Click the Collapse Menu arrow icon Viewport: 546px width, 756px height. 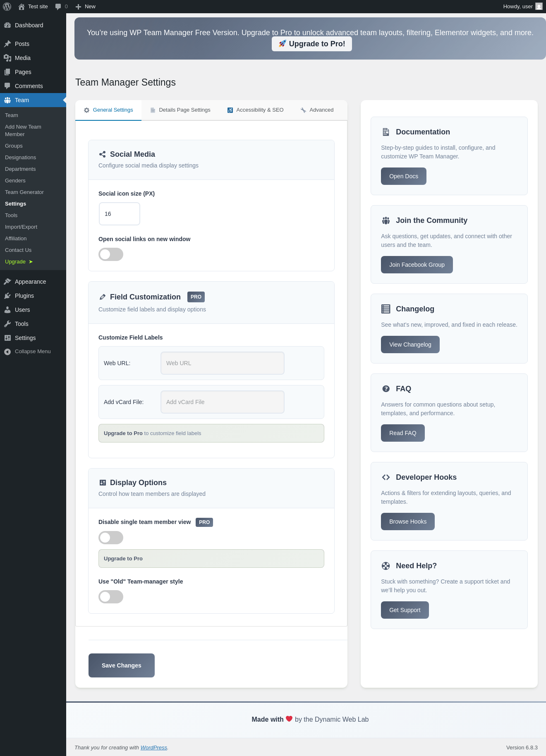tap(7, 352)
